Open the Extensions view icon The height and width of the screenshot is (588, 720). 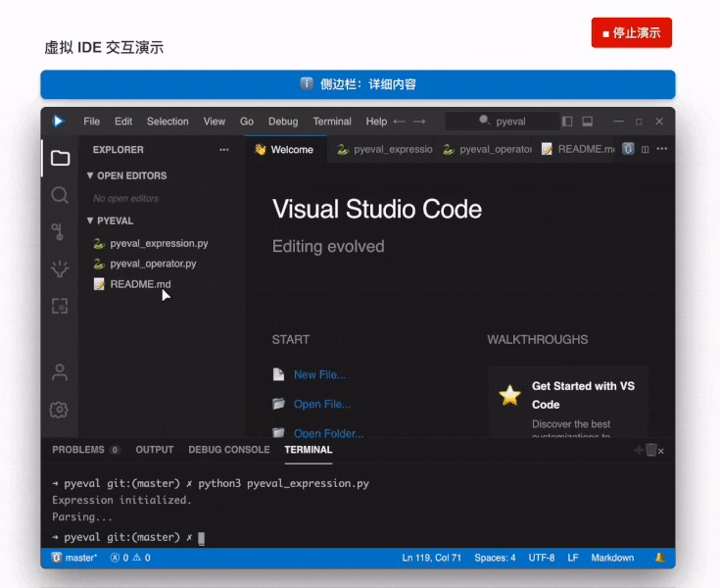pyautogui.click(x=60, y=306)
